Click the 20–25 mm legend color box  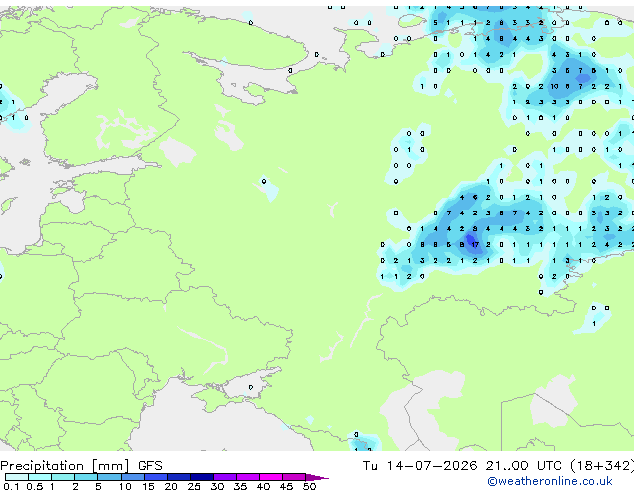[179, 477]
